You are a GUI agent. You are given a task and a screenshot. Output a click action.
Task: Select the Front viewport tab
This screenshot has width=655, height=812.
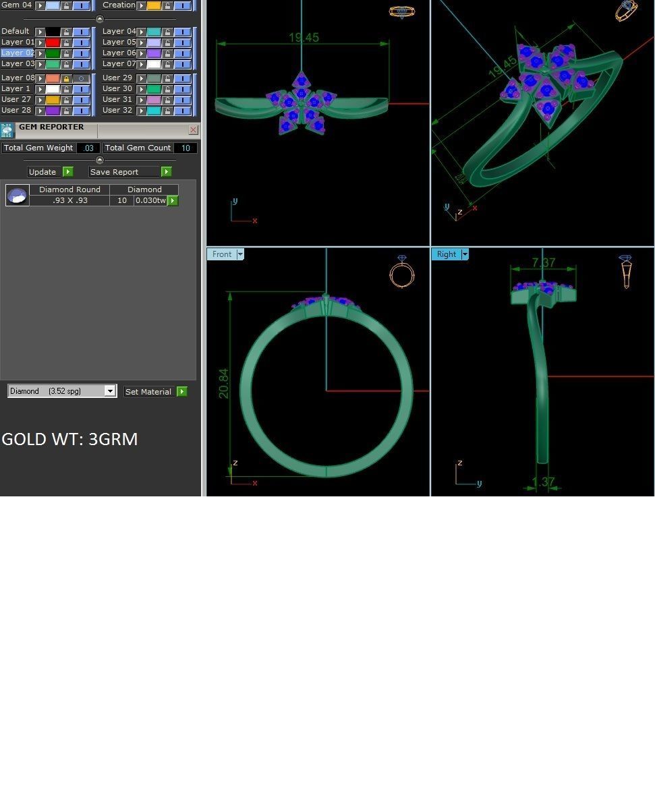[x=222, y=254]
